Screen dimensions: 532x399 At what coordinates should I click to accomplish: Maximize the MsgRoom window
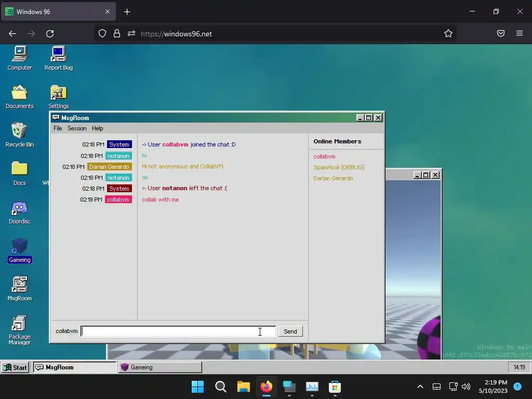(369, 118)
